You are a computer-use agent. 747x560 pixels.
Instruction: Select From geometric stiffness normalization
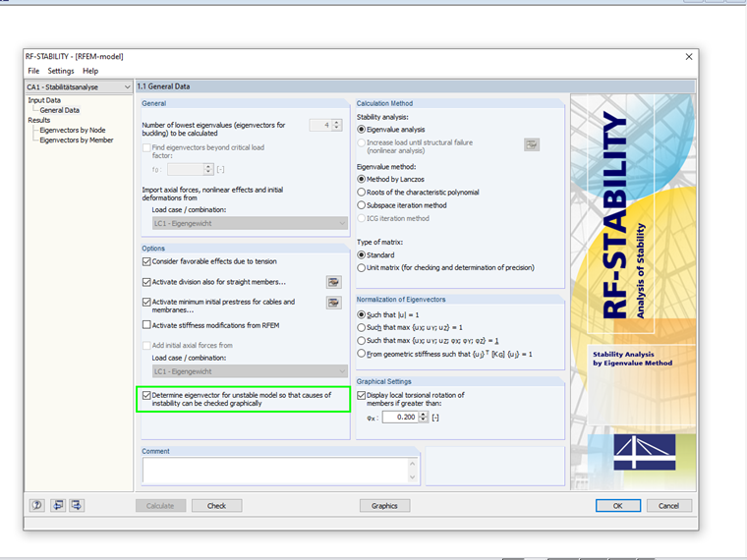point(361,354)
